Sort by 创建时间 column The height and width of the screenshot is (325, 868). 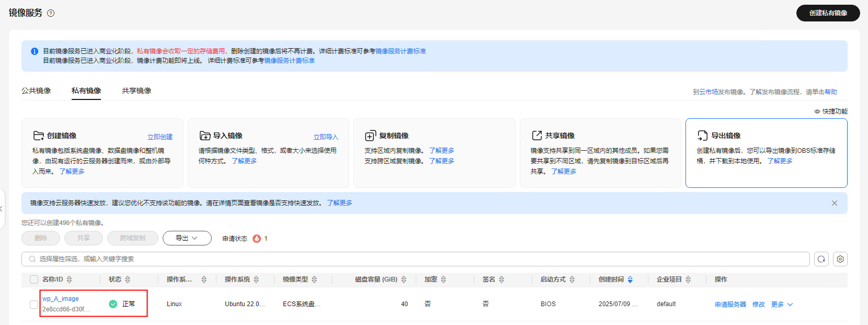(x=630, y=279)
